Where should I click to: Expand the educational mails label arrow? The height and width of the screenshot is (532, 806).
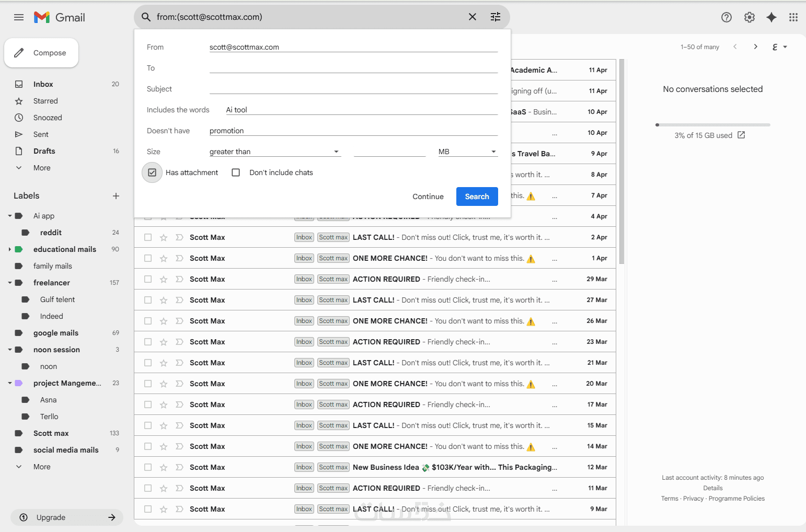pyautogui.click(x=9, y=249)
